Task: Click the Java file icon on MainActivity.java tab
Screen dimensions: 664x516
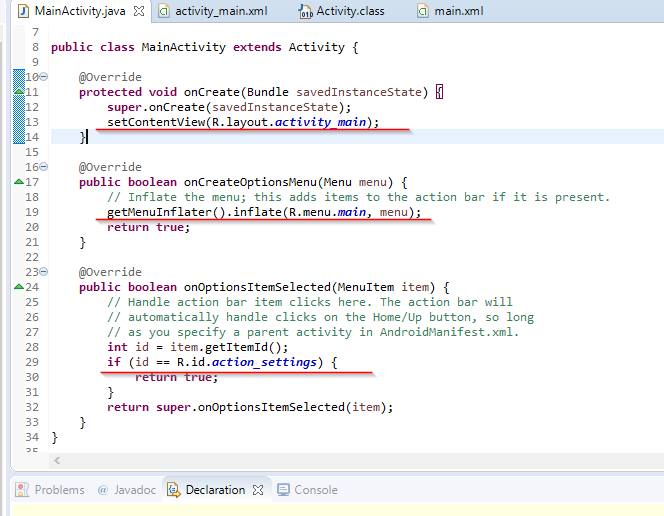Action: pyautogui.click(x=23, y=11)
